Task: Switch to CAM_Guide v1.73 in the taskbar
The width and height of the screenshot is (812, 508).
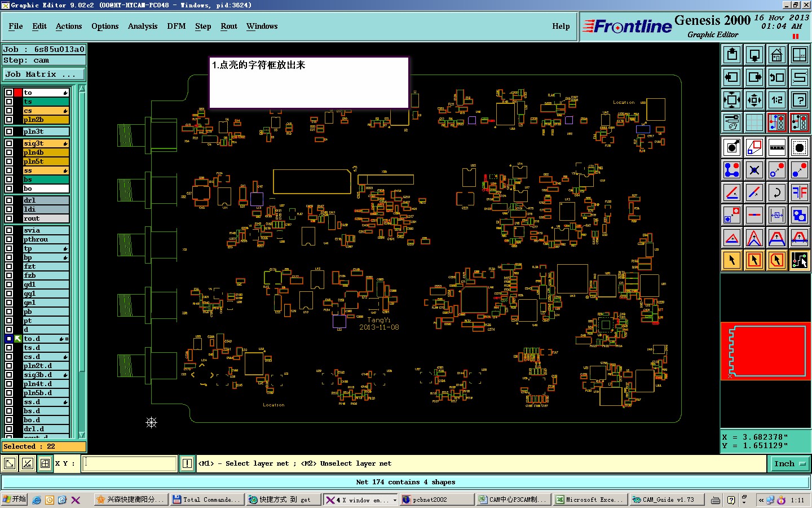Action: point(667,500)
